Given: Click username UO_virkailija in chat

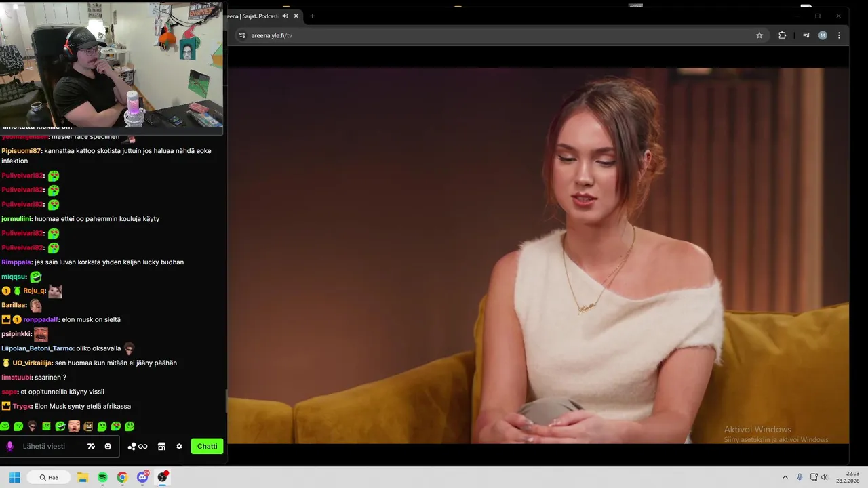Looking at the screenshot, I should 32,363.
